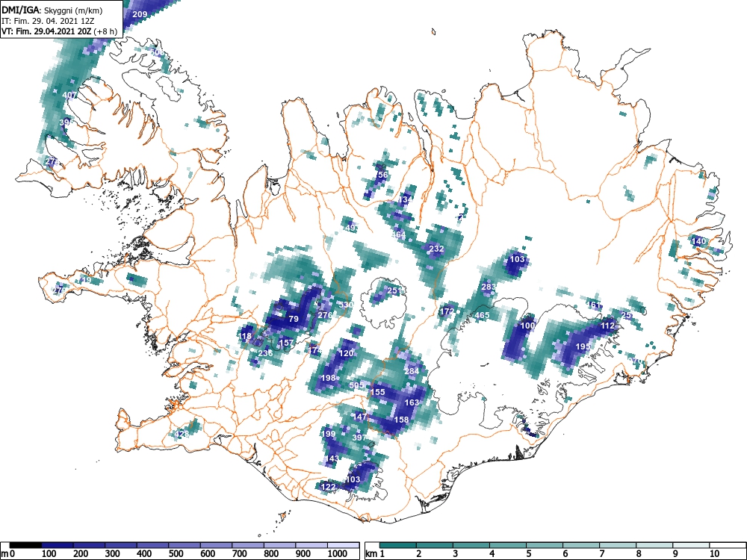747x560 pixels.
Task: Click the '397' visibility value on the map
Action: tap(360, 437)
